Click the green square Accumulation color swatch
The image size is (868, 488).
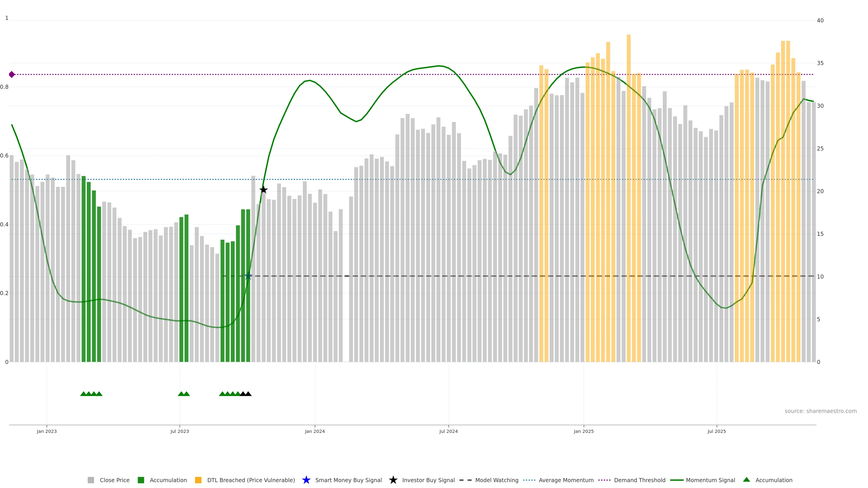pos(141,480)
